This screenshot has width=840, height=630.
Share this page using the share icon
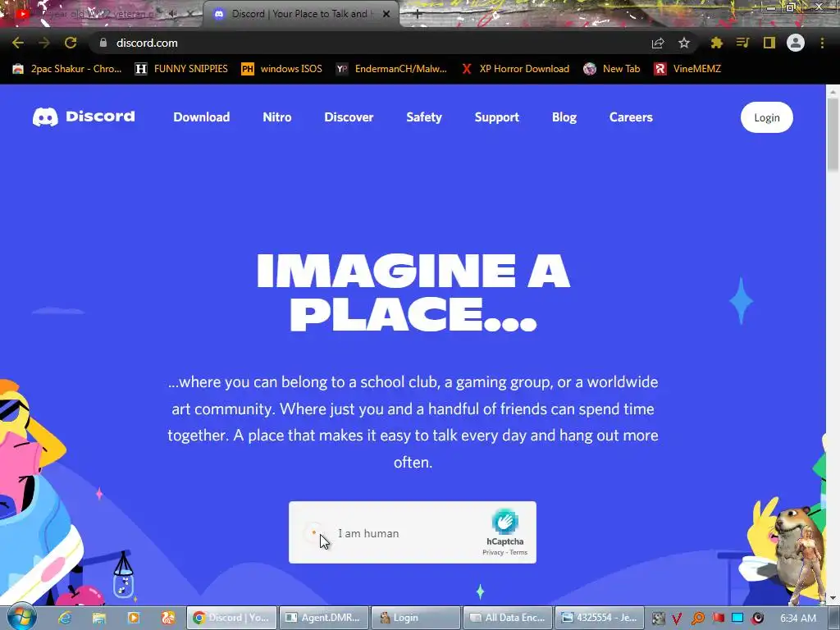tap(658, 43)
